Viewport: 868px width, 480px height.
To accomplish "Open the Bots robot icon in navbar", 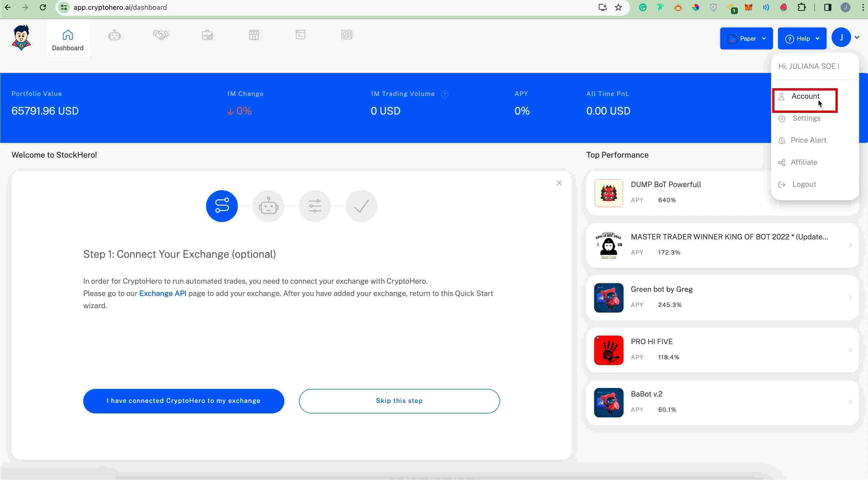I will point(114,35).
